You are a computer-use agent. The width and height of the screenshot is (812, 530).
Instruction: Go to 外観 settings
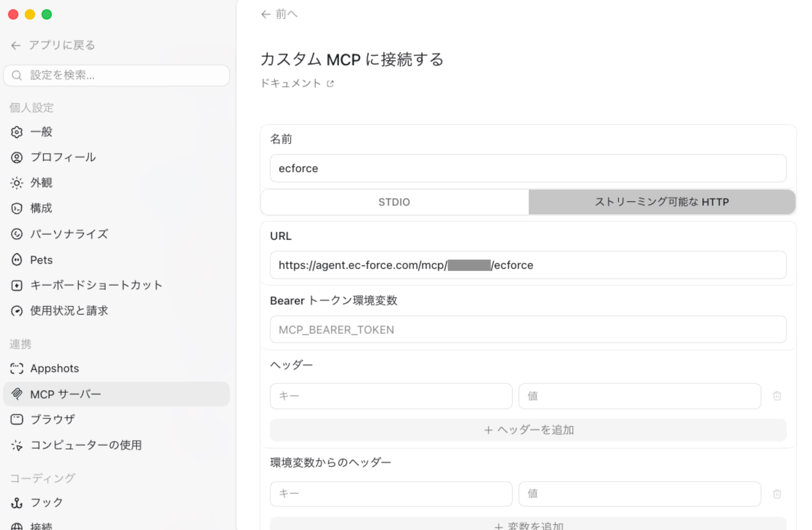(x=116, y=183)
